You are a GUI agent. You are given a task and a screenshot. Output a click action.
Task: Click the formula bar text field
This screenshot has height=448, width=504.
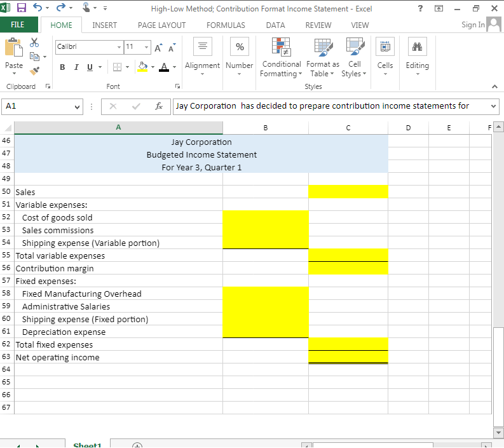[331, 106]
